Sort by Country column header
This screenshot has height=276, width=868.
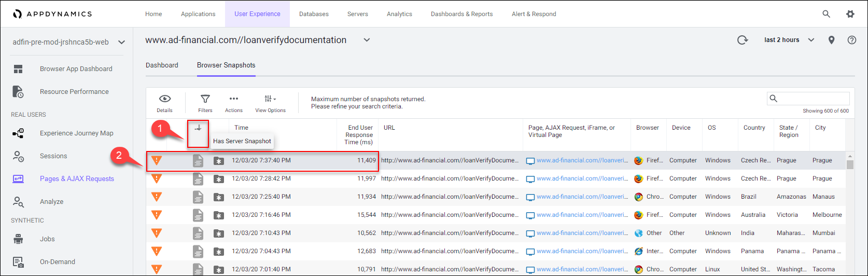pos(754,128)
